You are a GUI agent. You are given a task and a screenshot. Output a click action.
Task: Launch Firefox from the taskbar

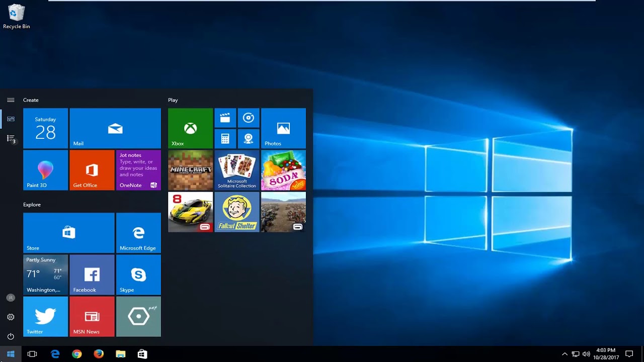pos(99,354)
